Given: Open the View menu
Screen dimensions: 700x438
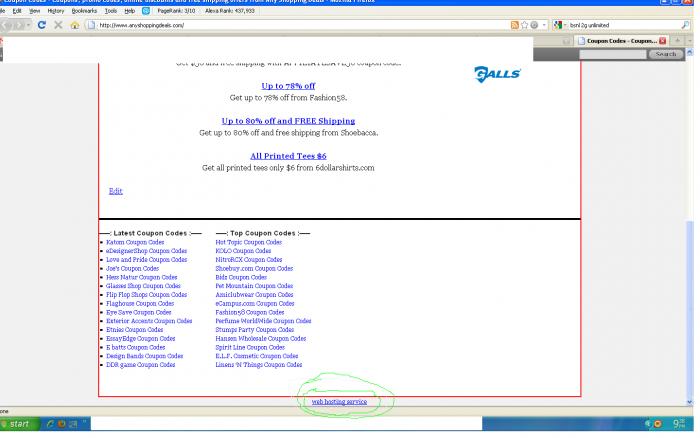Looking at the screenshot, I should (x=34, y=11).
